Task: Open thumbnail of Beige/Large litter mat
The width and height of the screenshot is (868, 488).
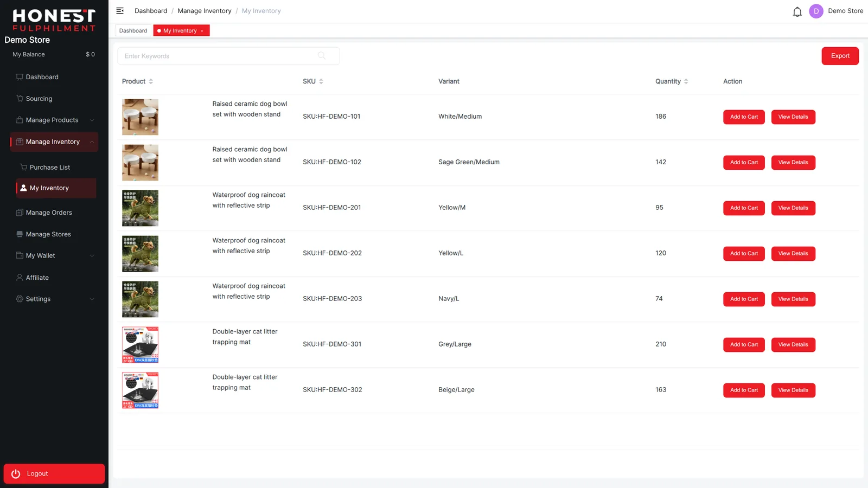Action: coord(141,390)
